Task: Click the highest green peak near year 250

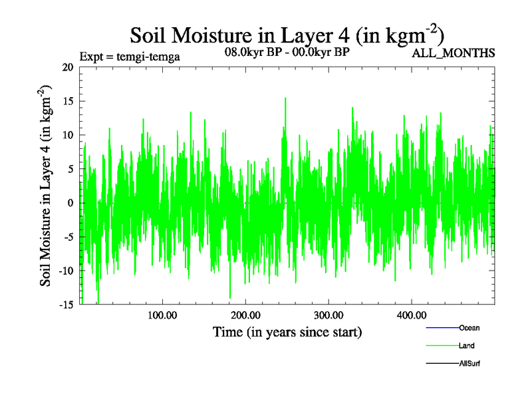Action: 285,100
